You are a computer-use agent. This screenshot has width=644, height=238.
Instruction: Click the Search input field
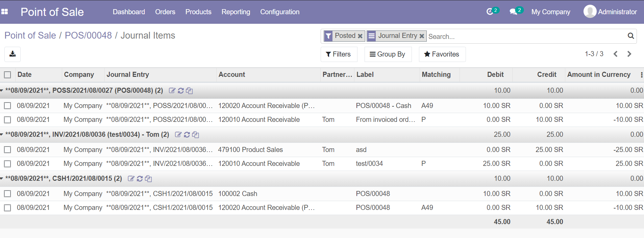tap(525, 36)
